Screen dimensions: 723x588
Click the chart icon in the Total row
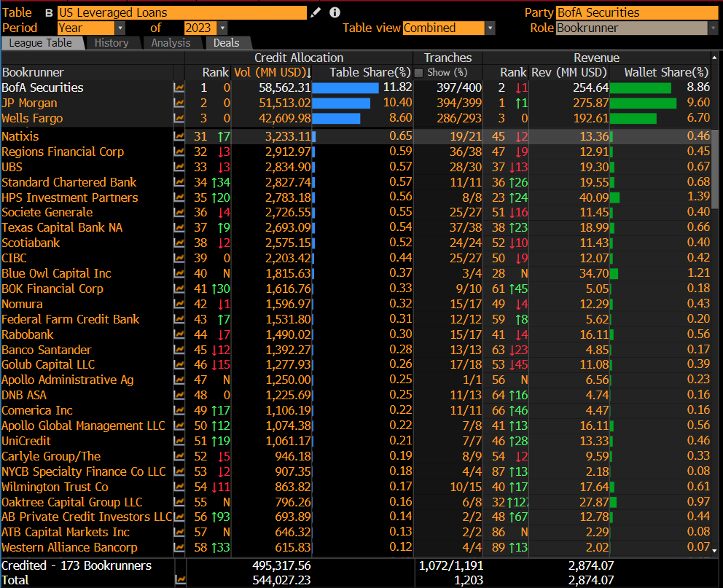180,580
